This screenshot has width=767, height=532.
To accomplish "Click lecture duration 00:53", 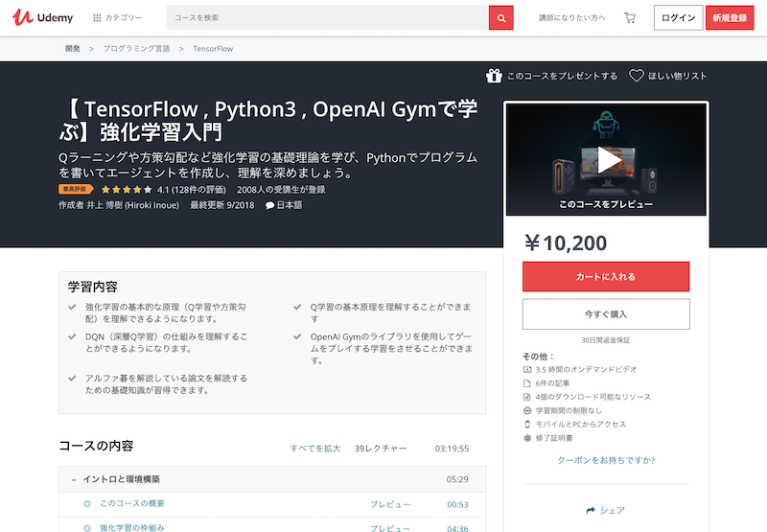I will click(457, 504).
